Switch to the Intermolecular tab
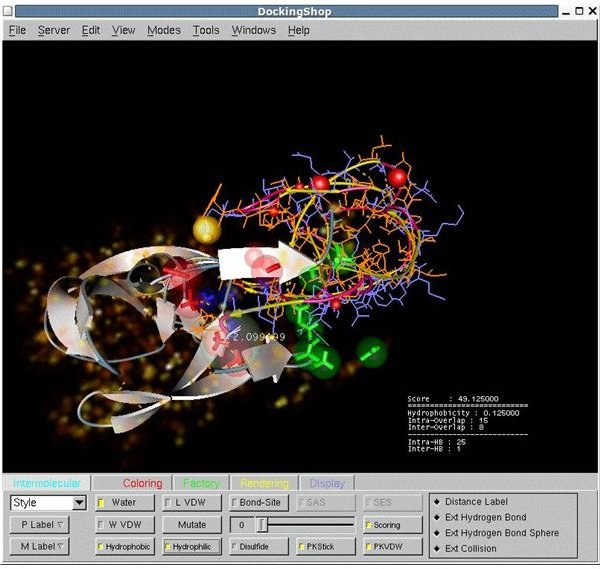This screenshot has width=600, height=569. [x=46, y=483]
